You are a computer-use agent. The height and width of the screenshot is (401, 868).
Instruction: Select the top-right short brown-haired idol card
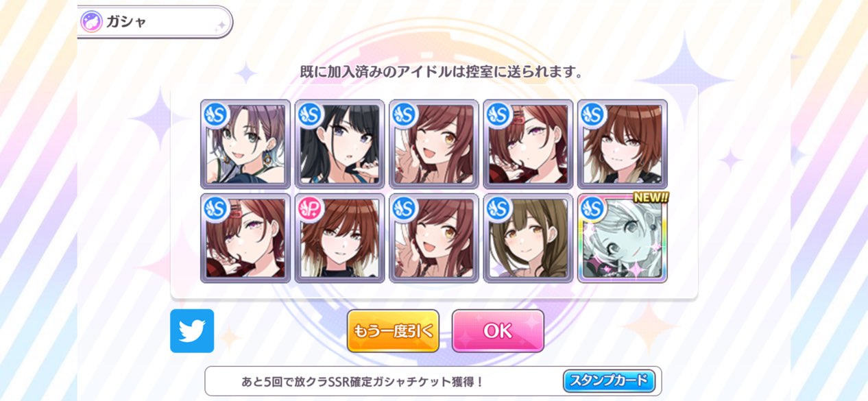[623, 144]
